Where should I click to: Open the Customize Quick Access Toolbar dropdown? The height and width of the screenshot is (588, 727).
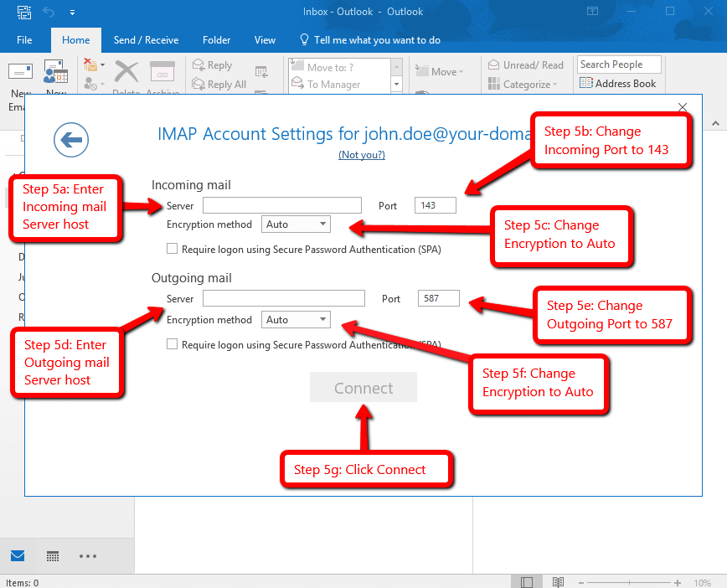coord(72,13)
